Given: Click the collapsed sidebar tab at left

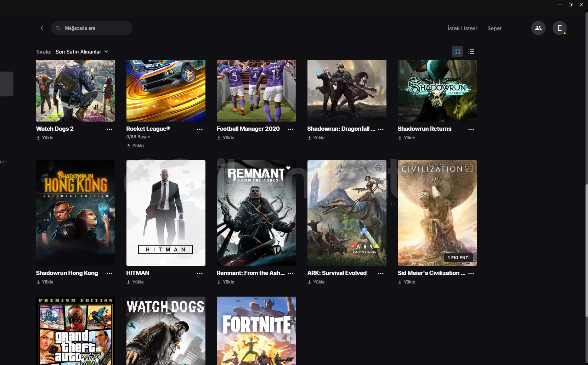Looking at the screenshot, I should pos(6,84).
